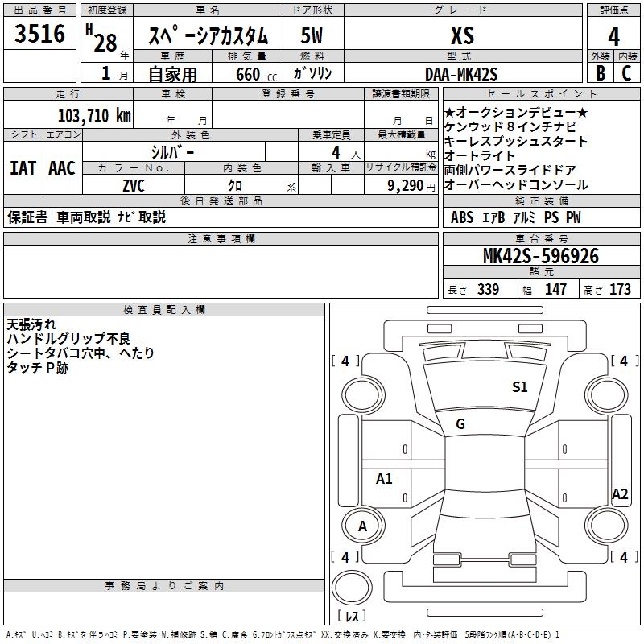Click the ABS エアB アルミ PS PW equipment text
Image resolution: width=644 pixels, height=644 pixels.
(516, 217)
